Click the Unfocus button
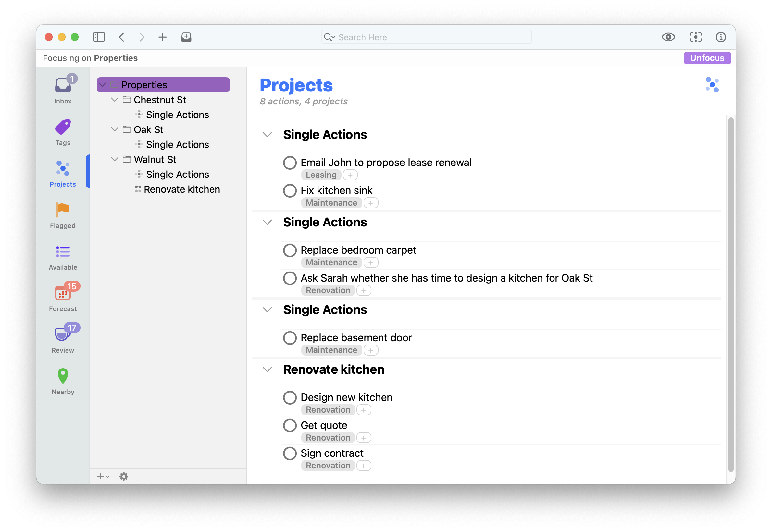772x532 pixels. click(x=707, y=58)
